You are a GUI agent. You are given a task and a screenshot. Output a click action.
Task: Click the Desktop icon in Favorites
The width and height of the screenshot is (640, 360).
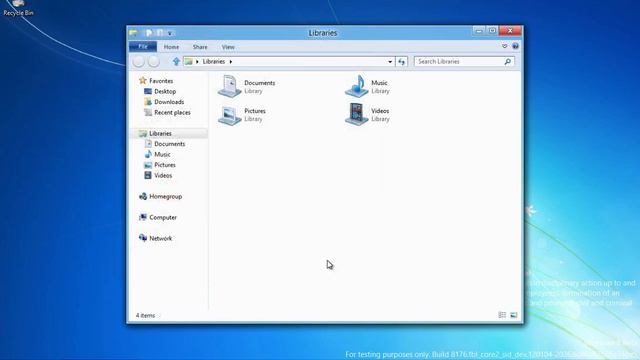[148, 91]
